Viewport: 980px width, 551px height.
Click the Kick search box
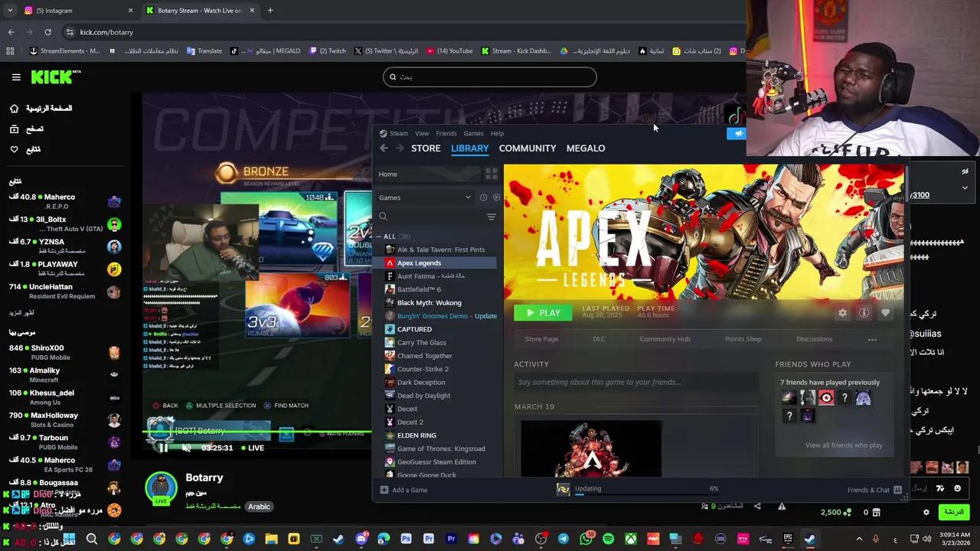point(490,77)
